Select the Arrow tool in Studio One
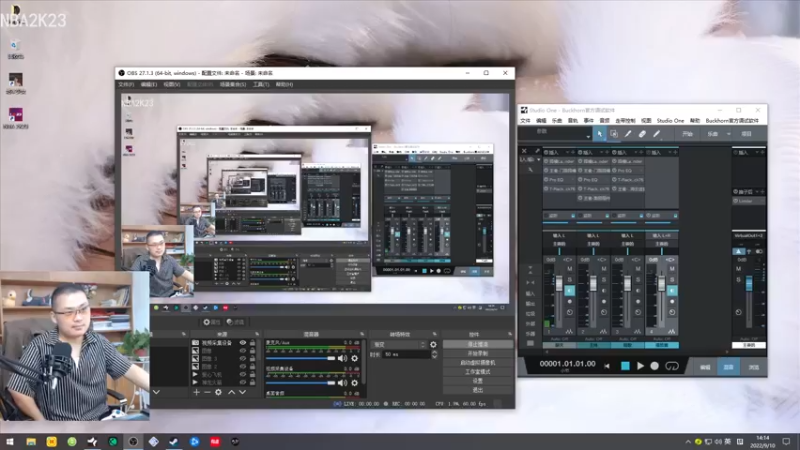Screen dimensions: 800x450 tap(599, 134)
